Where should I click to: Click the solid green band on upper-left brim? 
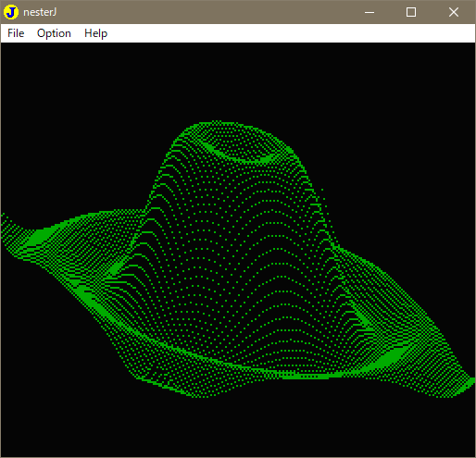(x=39, y=237)
